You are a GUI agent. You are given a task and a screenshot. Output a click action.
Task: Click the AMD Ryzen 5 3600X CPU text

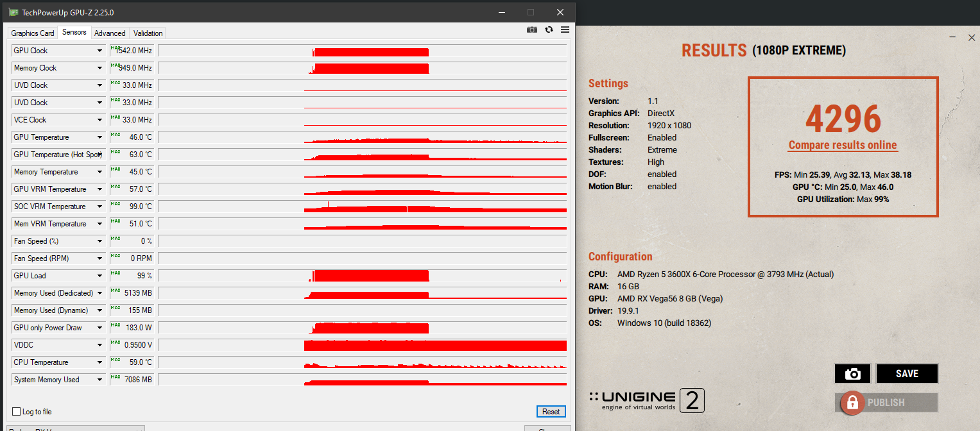725,274
